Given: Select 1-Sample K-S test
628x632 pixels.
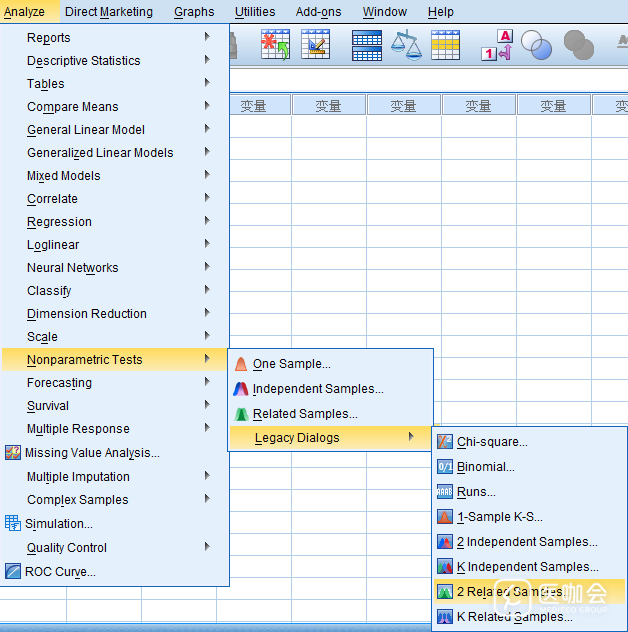Looking at the screenshot, I should coord(500,517).
